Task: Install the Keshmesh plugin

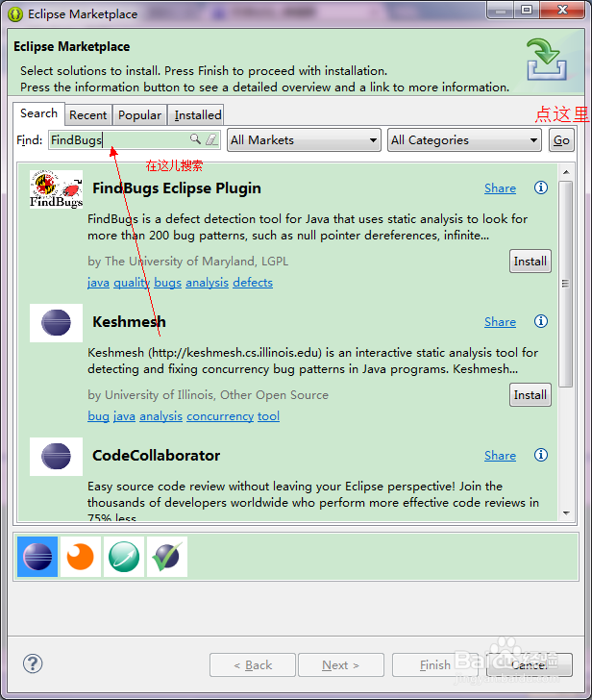Action: pyautogui.click(x=530, y=394)
